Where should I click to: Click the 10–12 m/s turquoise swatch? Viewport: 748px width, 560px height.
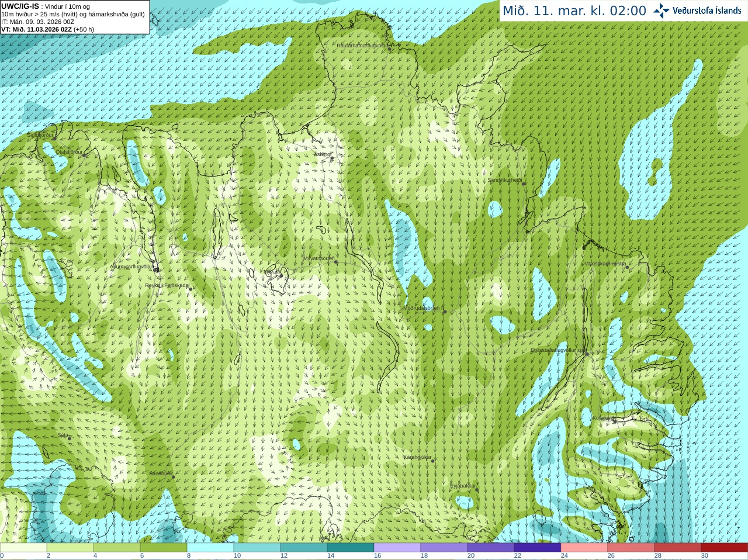(257, 548)
